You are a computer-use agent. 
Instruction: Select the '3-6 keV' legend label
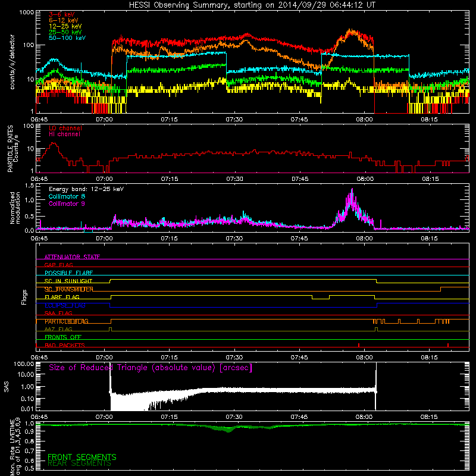tap(61, 14)
